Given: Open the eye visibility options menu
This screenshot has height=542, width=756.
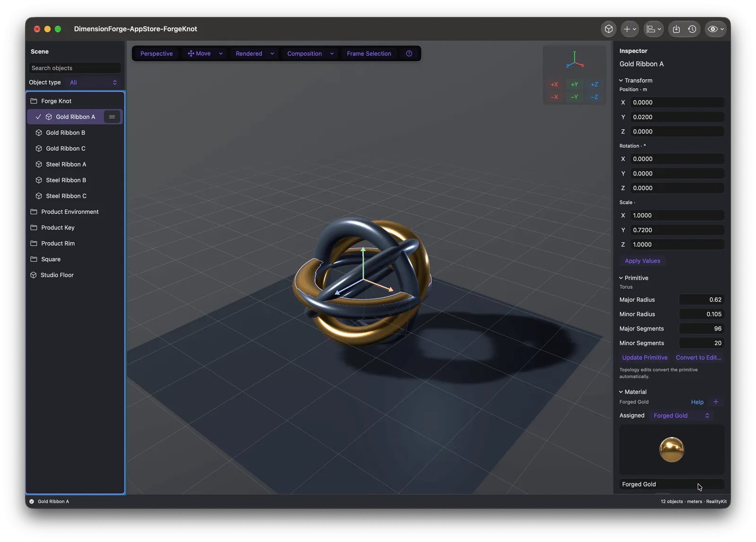Looking at the screenshot, I should point(715,29).
